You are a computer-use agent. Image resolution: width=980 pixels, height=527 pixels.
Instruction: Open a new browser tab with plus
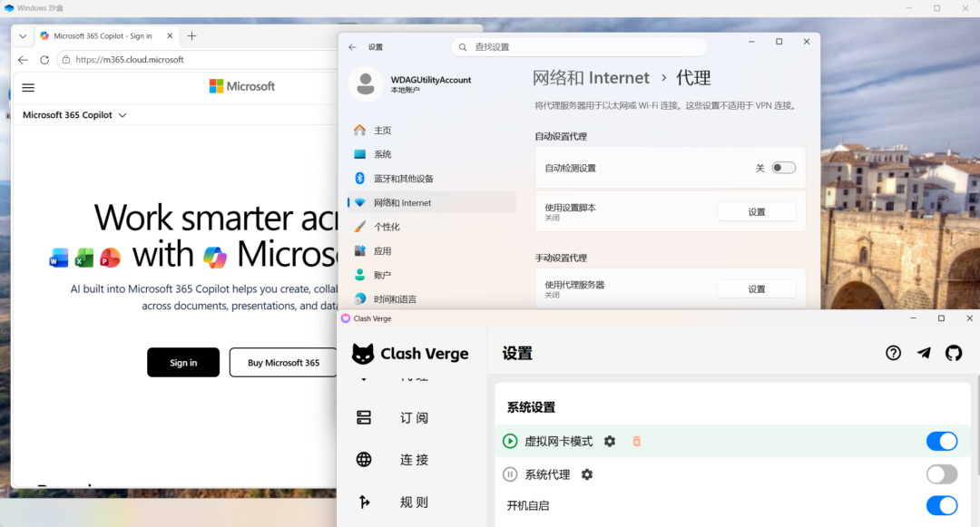(191, 36)
